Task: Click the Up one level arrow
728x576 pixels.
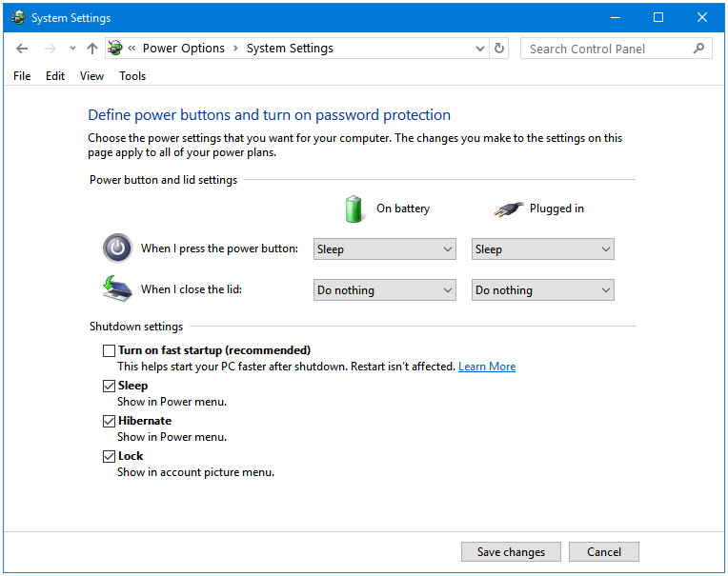Action: tap(91, 49)
